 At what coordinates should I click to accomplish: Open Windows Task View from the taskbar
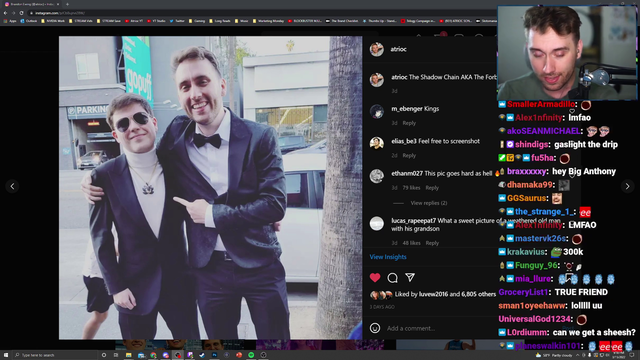pyautogui.click(x=116, y=355)
